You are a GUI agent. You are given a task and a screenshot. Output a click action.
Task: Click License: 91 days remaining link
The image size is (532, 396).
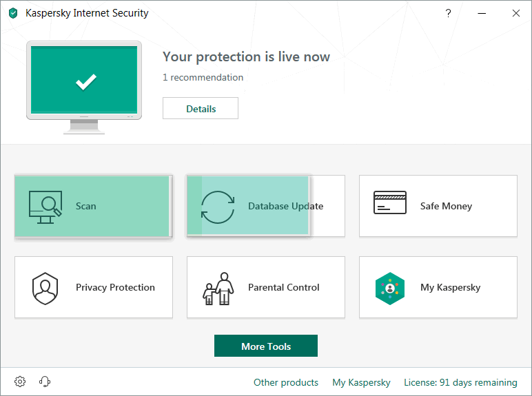pos(460,382)
